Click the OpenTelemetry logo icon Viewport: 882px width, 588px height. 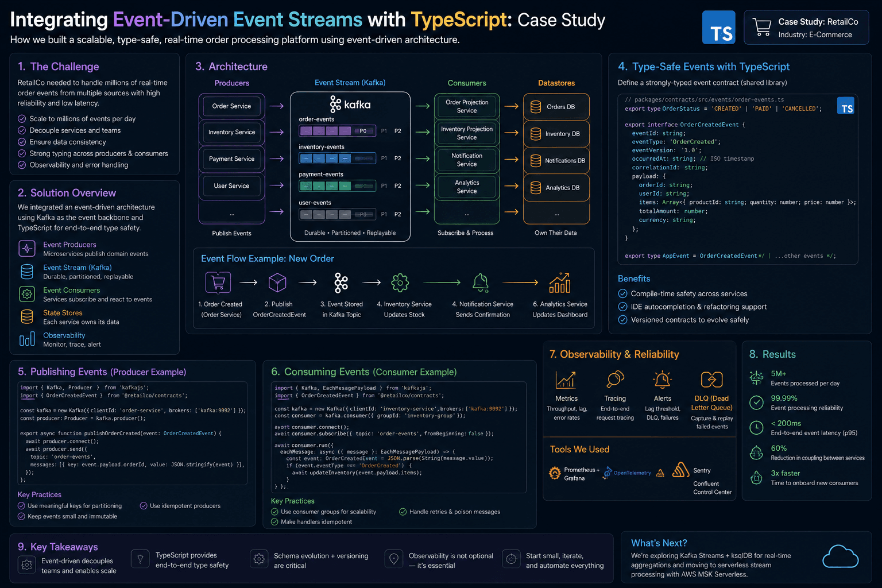(607, 473)
